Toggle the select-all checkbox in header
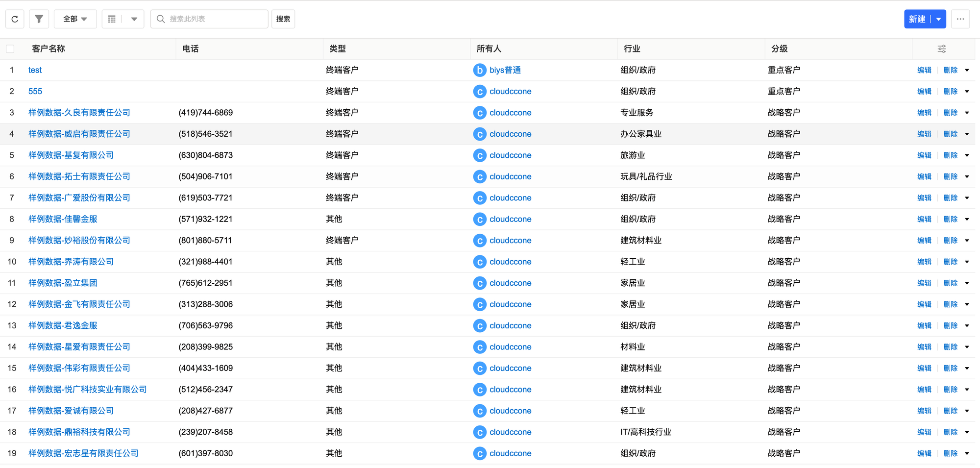 pos(10,49)
